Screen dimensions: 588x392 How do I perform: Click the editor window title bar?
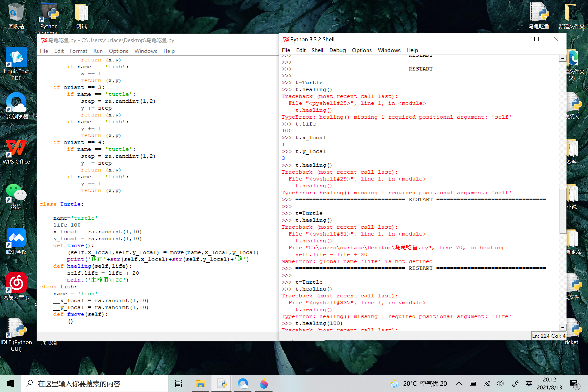(x=158, y=40)
